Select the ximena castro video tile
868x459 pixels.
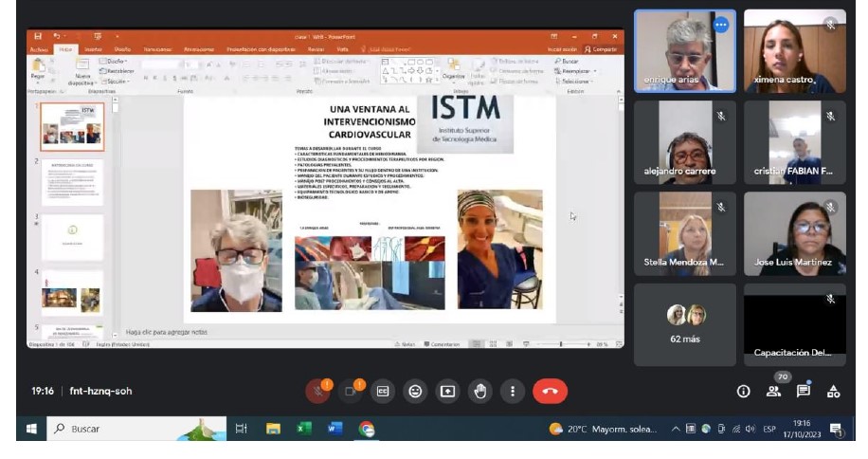coord(794,51)
